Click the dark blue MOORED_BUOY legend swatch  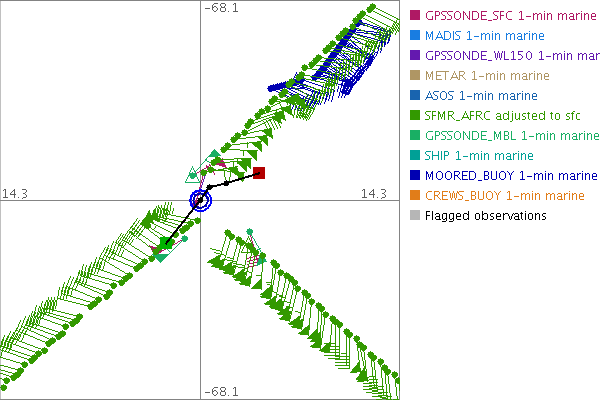coord(415,175)
